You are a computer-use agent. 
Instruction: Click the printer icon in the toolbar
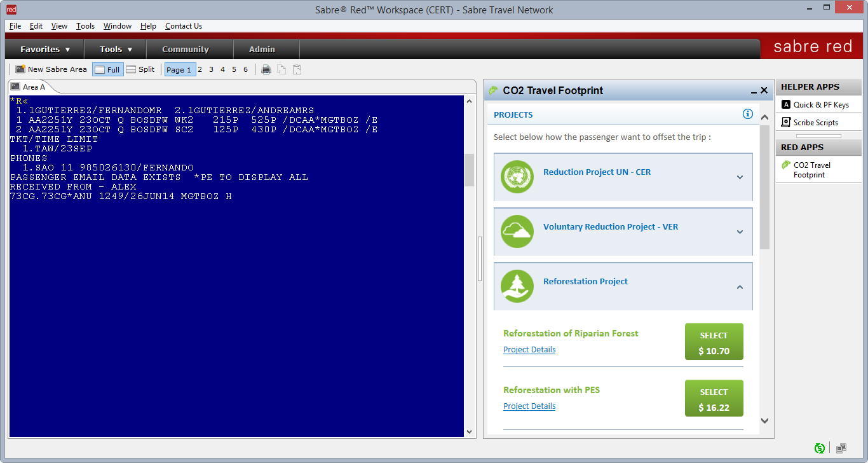tap(266, 69)
